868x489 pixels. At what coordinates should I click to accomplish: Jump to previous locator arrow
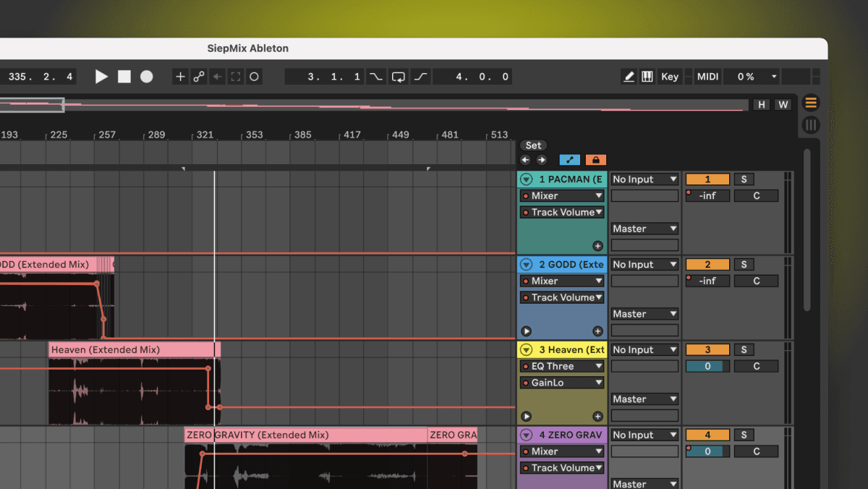(526, 160)
